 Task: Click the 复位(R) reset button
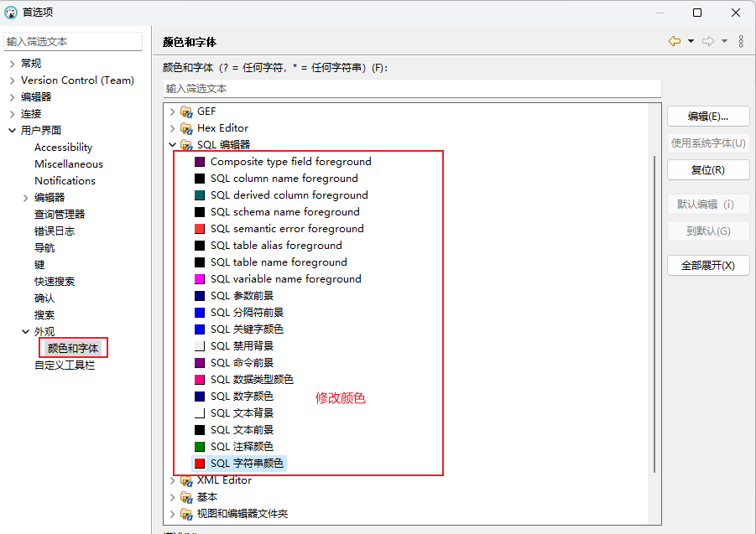tap(707, 170)
